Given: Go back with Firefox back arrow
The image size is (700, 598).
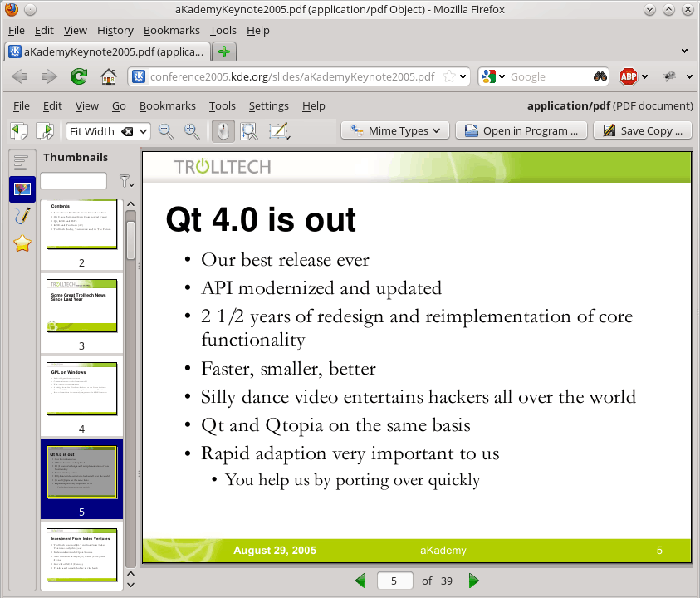Looking at the screenshot, I should click(20, 76).
